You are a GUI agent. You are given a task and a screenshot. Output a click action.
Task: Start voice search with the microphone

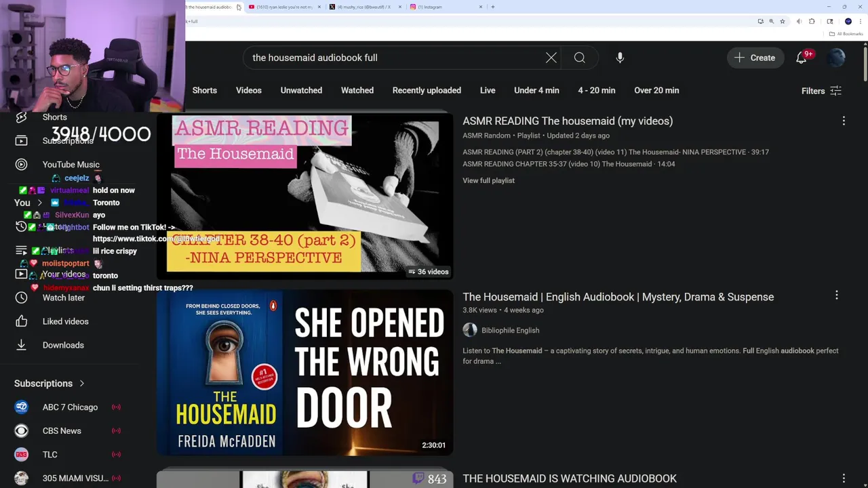coord(620,58)
